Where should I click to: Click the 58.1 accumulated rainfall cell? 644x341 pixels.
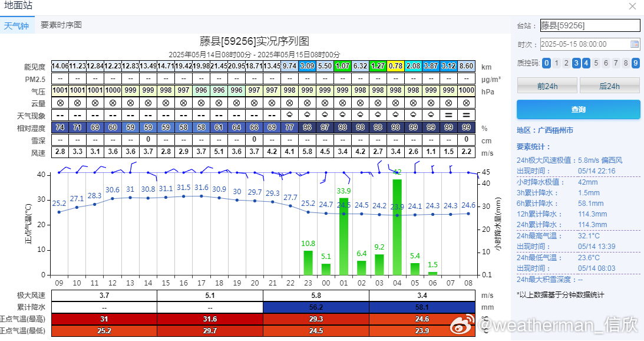422,307
